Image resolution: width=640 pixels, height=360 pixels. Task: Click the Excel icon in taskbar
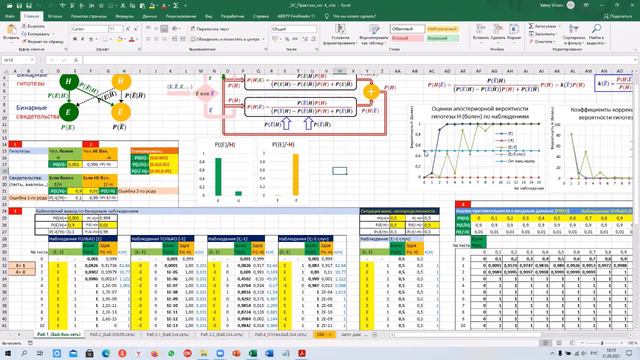coord(253,353)
